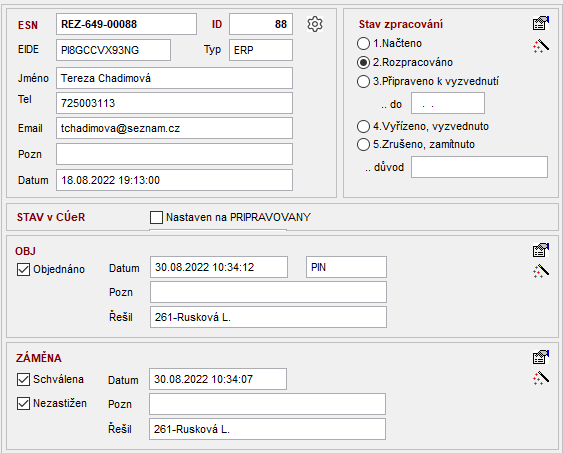563x453 pixels.
Task: Click save icon in Stav zpracování panel
Action: [x=541, y=23]
